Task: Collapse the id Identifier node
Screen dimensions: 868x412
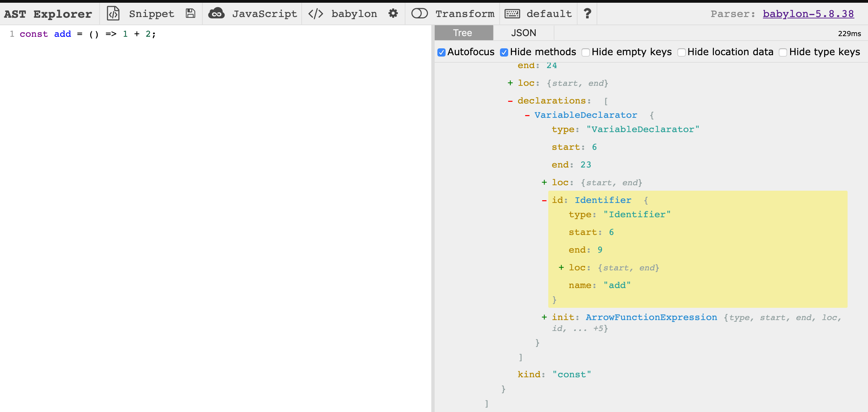Action: pyautogui.click(x=544, y=201)
